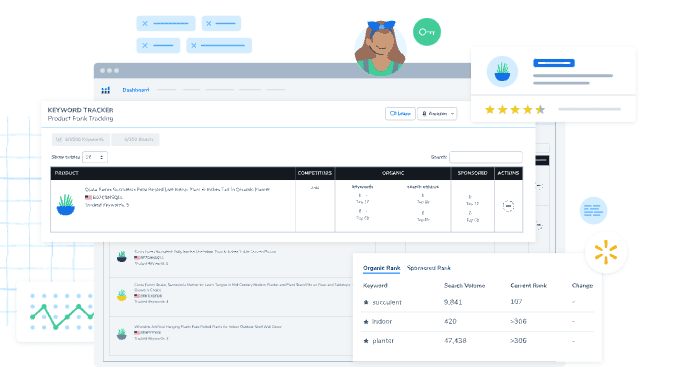The height and width of the screenshot is (376, 696).
Task: Click the SPONSORED column header
Action: click(472, 173)
